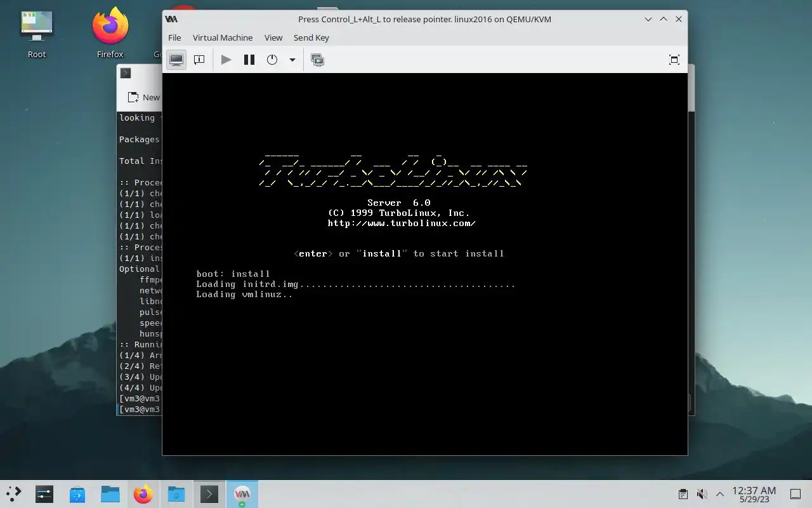Click terminal line starting with 'looking'
Image resolution: width=812 pixels, height=508 pixels.
pyautogui.click(x=140, y=118)
